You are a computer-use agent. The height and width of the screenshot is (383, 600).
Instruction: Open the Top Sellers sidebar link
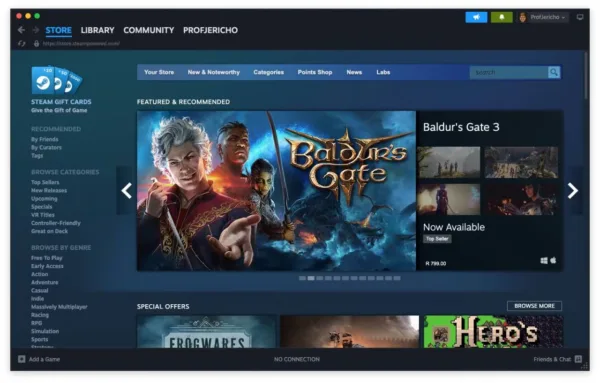[45, 182]
